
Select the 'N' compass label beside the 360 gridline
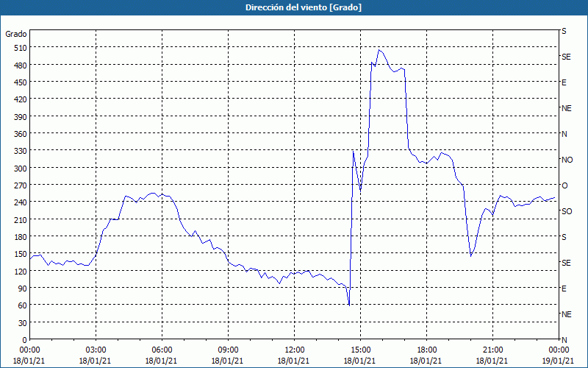pos(564,134)
